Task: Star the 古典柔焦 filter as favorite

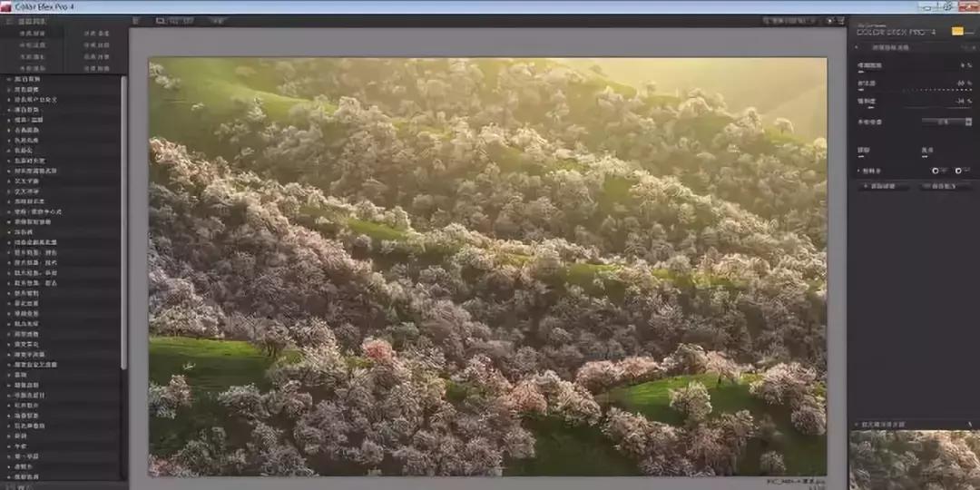Action: [x=9, y=130]
